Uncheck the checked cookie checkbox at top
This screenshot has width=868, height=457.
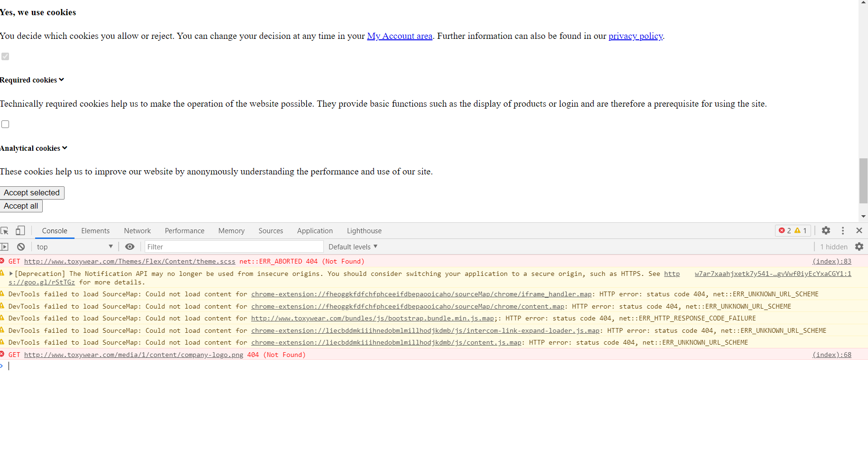coord(5,56)
